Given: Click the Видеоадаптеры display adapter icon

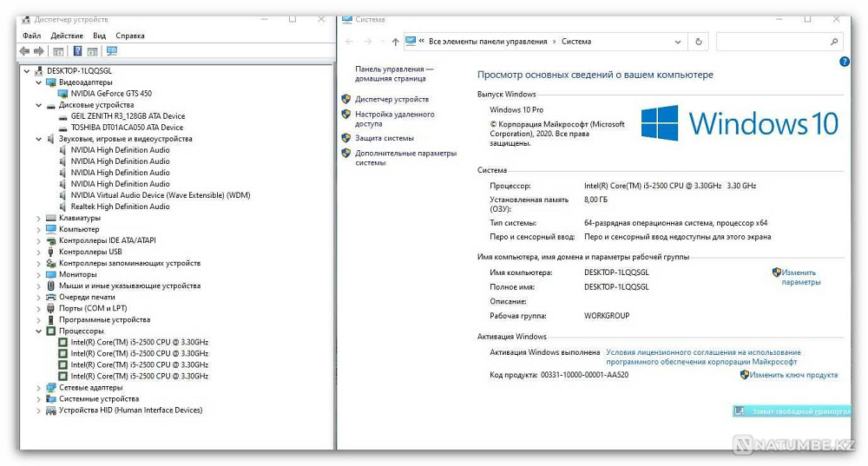Looking at the screenshot, I should pyautogui.click(x=51, y=82).
